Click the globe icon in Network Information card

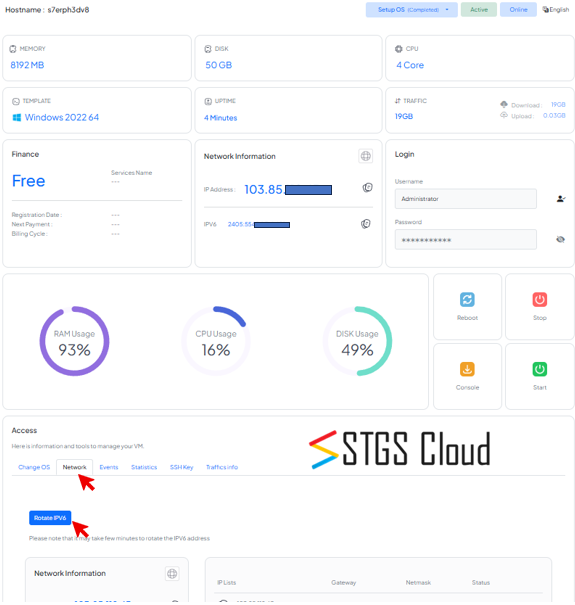pyautogui.click(x=365, y=156)
